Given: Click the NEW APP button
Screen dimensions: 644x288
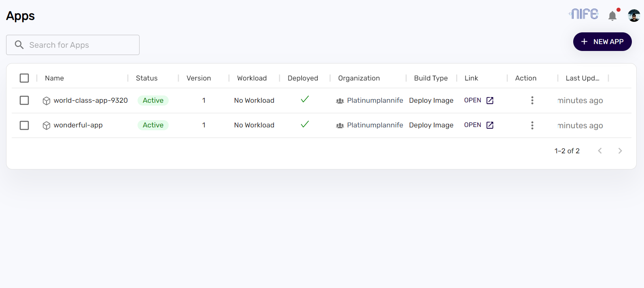Looking at the screenshot, I should pos(602,42).
